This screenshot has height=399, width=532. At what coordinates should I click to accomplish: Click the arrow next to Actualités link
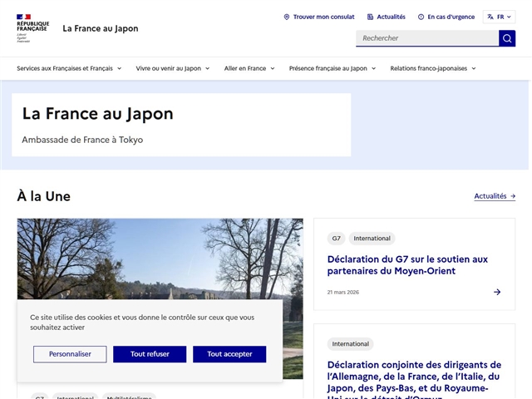[513, 196]
